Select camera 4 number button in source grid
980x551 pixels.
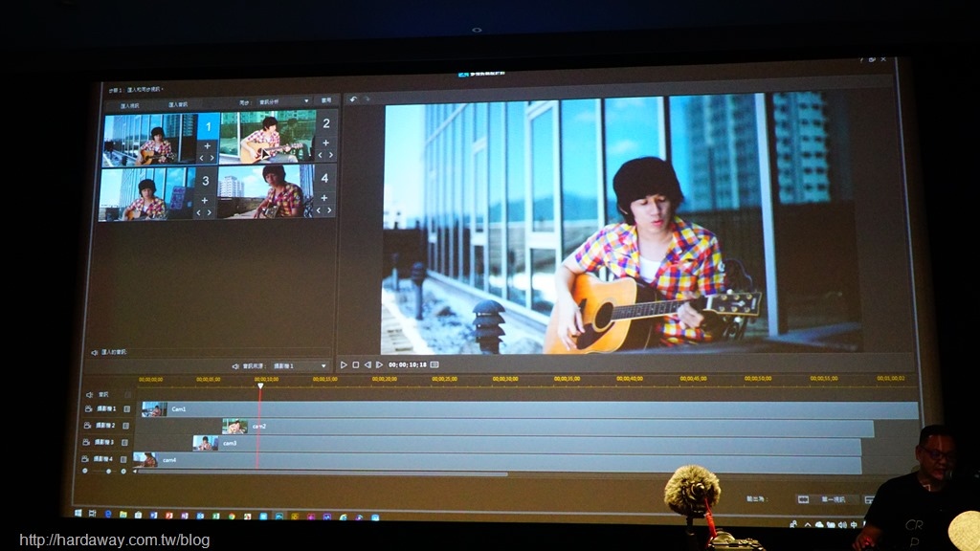pos(324,179)
